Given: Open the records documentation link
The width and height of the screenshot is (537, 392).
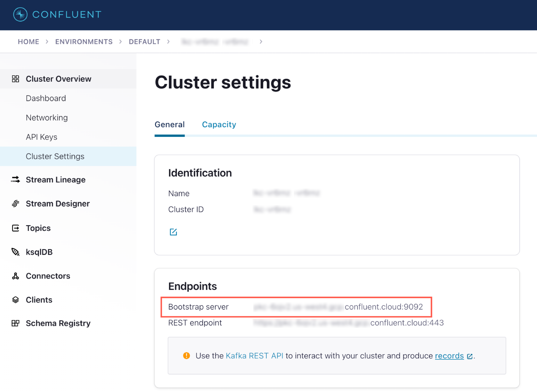Looking at the screenshot, I should click(449, 356).
